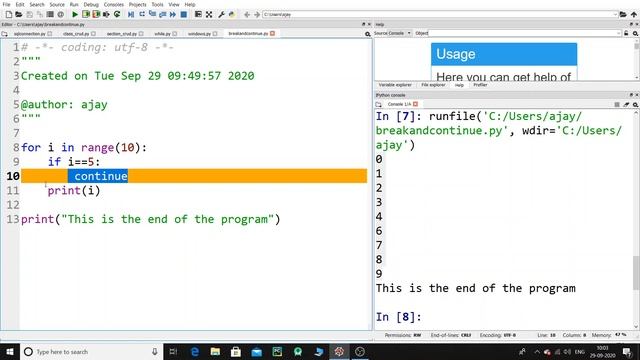The width and height of the screenshot is (640, 360).
Task: Open a file using the folder icon
Action: (19, 14)
